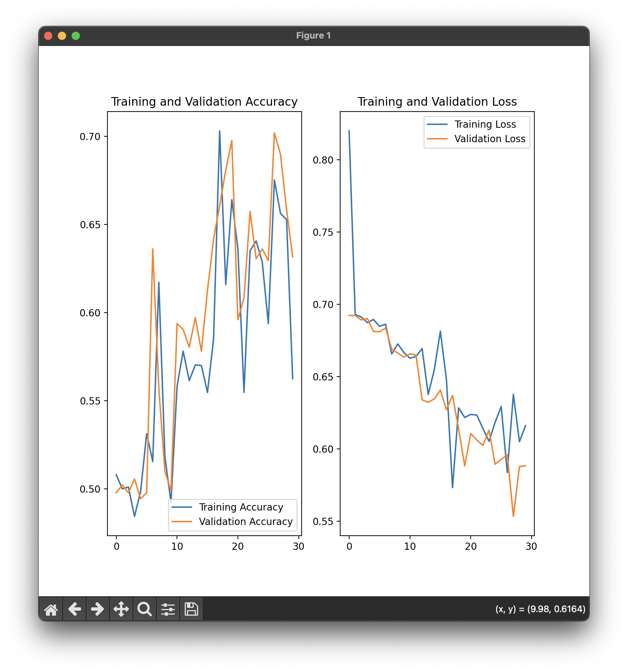This screenshot has width=628, height=672.
Task: Click the Training Loss legend label
Action: [x=485, y=124]
